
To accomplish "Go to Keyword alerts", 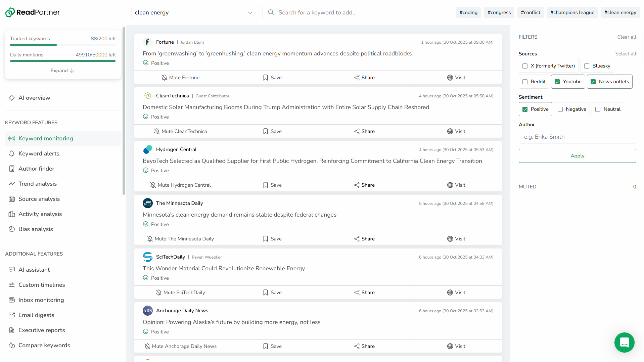I will click(x=63, y=153).
